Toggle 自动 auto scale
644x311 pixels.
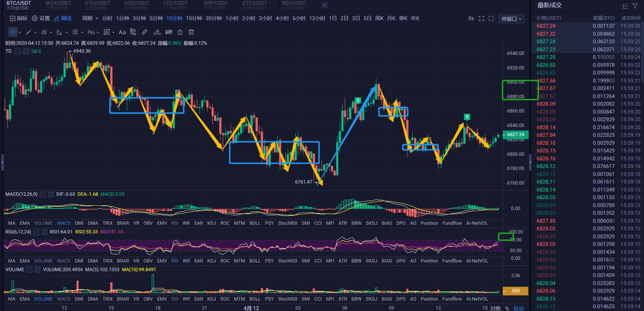519,308
